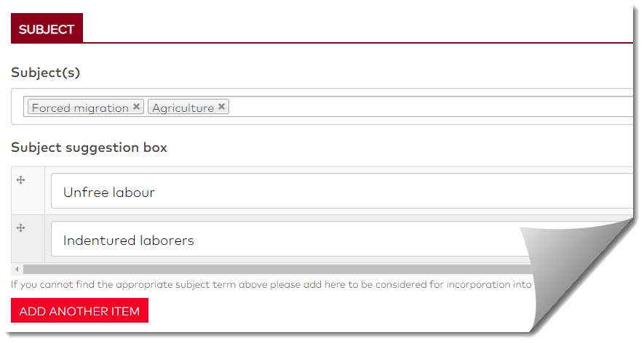Viewport: 644px width, 343px height.
Task: Select the Forced migration tag label
Action: (x=80, y=108)
